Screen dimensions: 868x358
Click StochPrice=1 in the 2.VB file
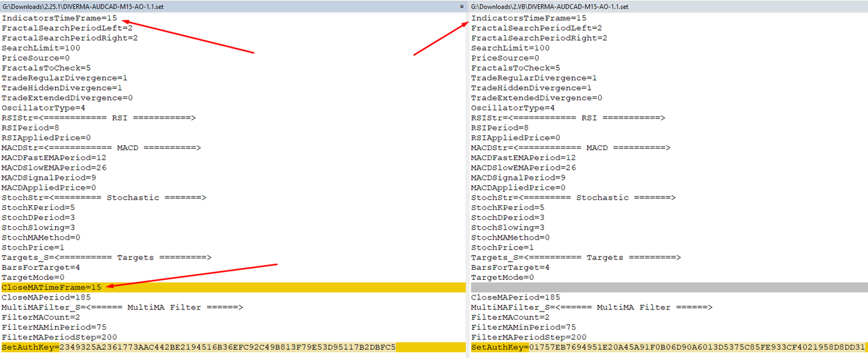coord(503,247)
